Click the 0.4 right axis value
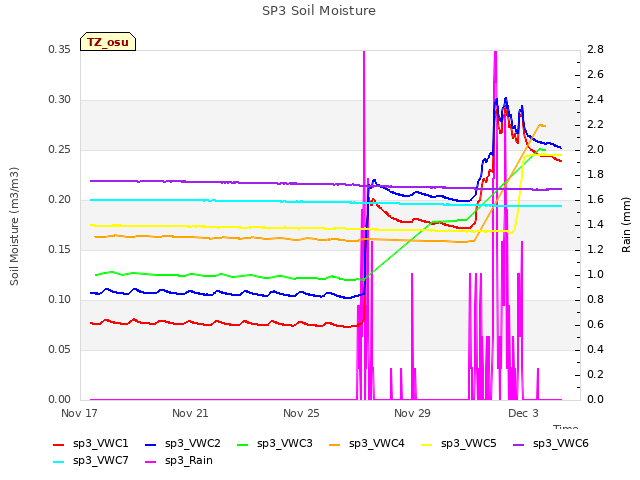 [596, 350]
